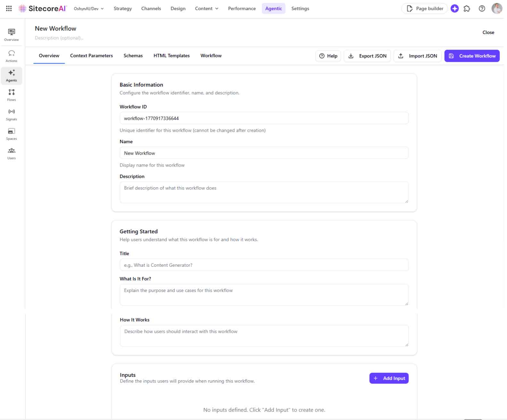The width and height of the screenshot is (507, 420).
Task: Click 'Display name for this workflow' hint
Action: 152,165
